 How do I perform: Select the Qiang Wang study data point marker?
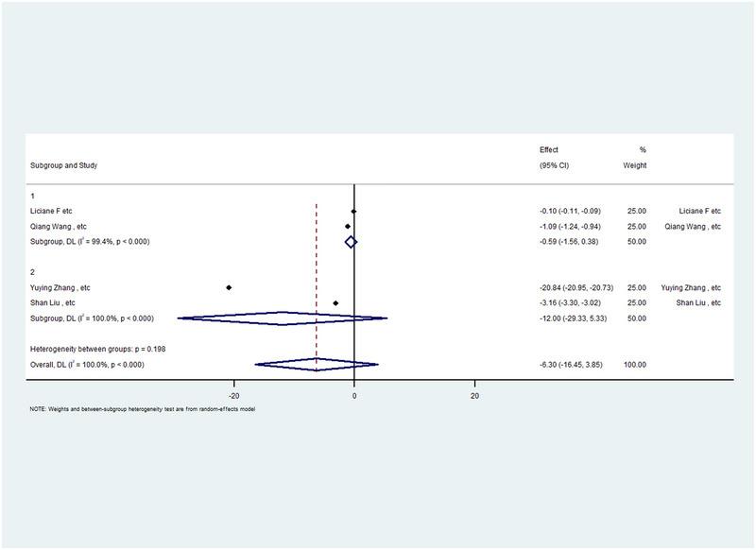(x=348, y=226)
